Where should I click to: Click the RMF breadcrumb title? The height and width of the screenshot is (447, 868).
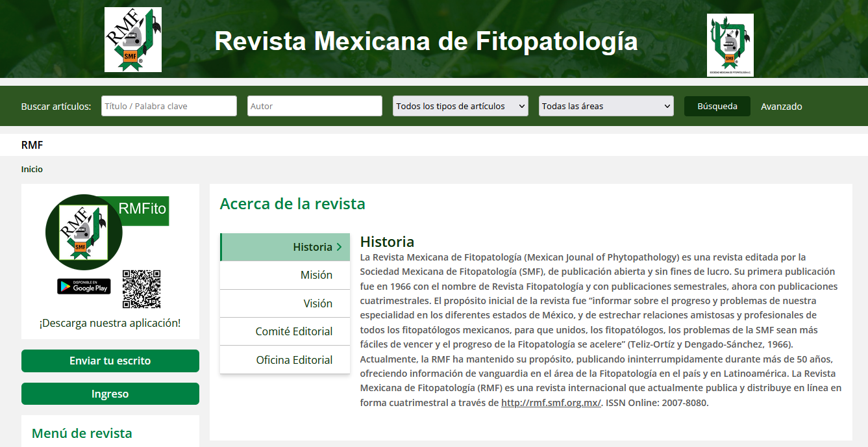(x=32, y=145)
